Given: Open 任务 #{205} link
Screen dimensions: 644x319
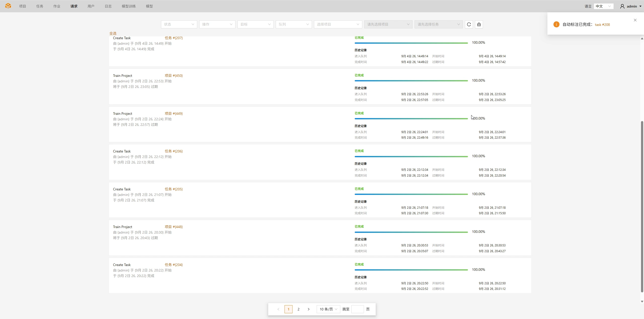Looking at the screenshot, I should [174, 189].
